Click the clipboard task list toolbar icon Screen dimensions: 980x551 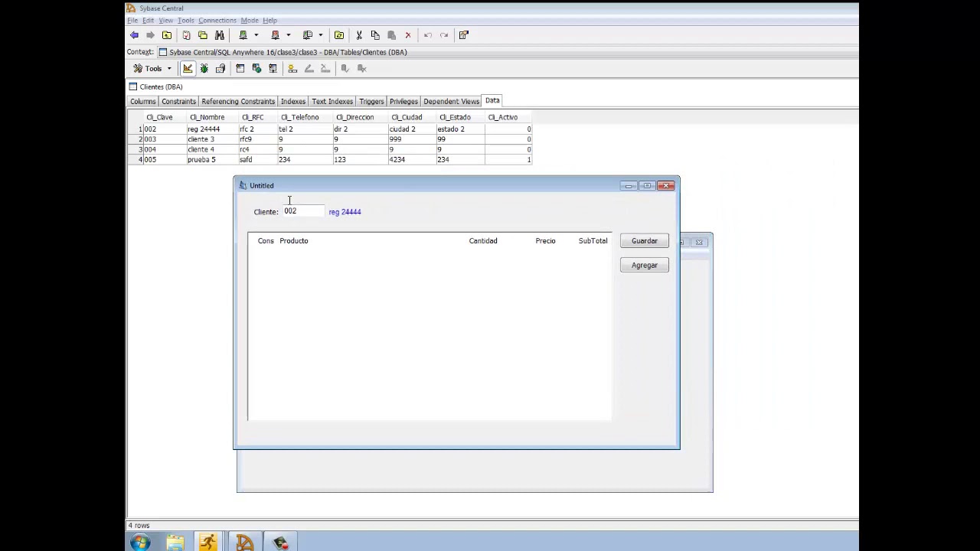point(186,35)
